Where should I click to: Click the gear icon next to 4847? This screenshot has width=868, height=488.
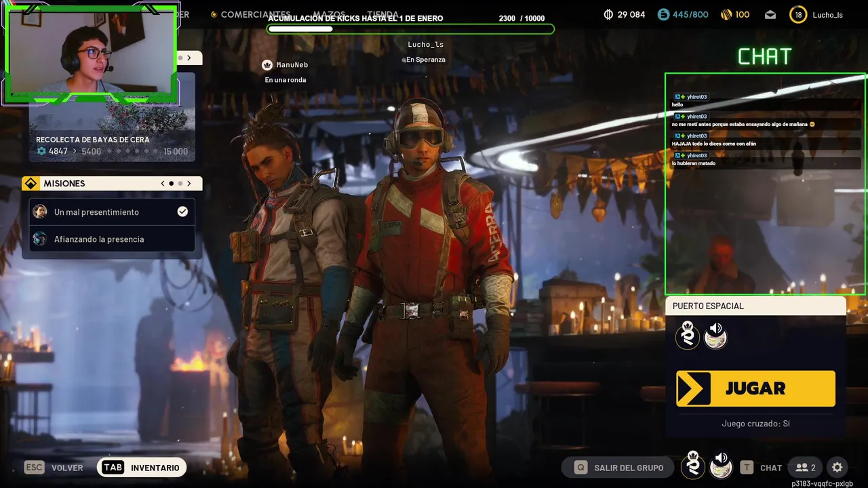click(41, 151)
